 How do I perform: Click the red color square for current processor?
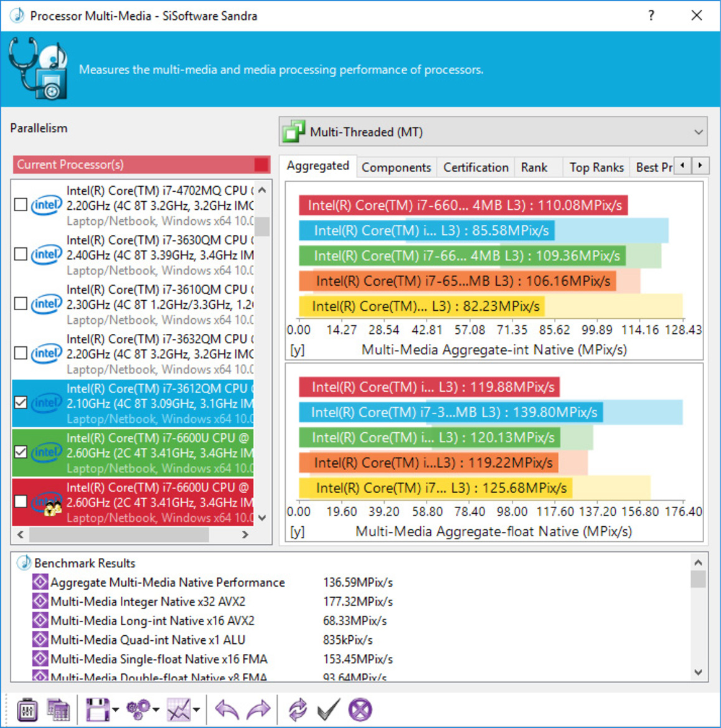(x=262, y=164)
